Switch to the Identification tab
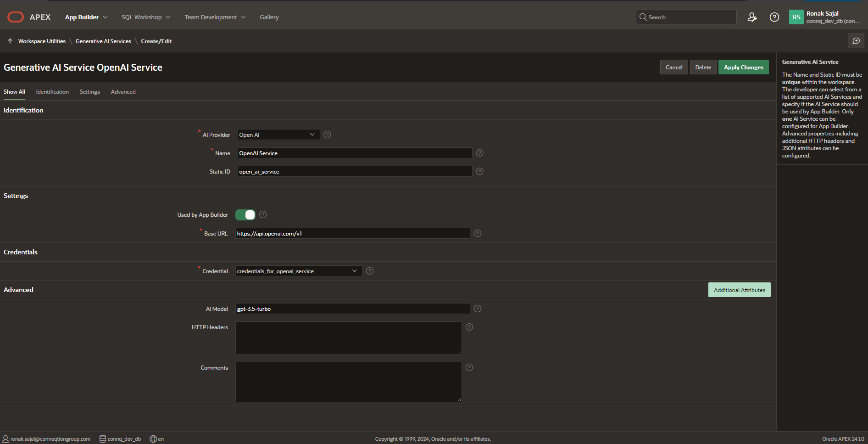 (x=52, y=92)
